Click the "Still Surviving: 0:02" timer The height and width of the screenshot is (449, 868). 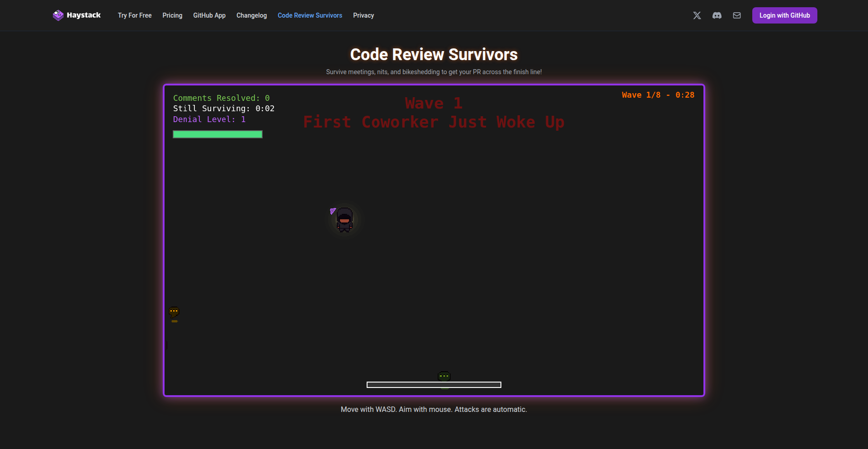pos(224,109)
